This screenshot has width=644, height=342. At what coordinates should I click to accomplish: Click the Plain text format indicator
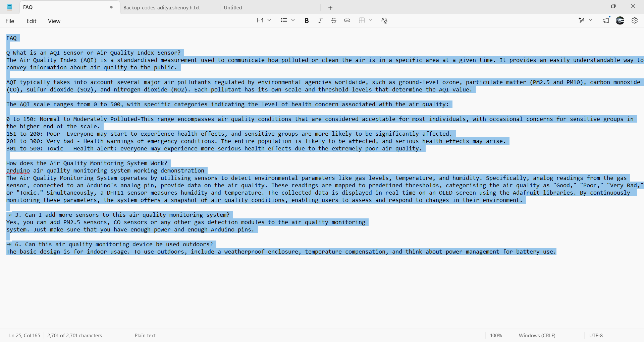click(145, 336)
